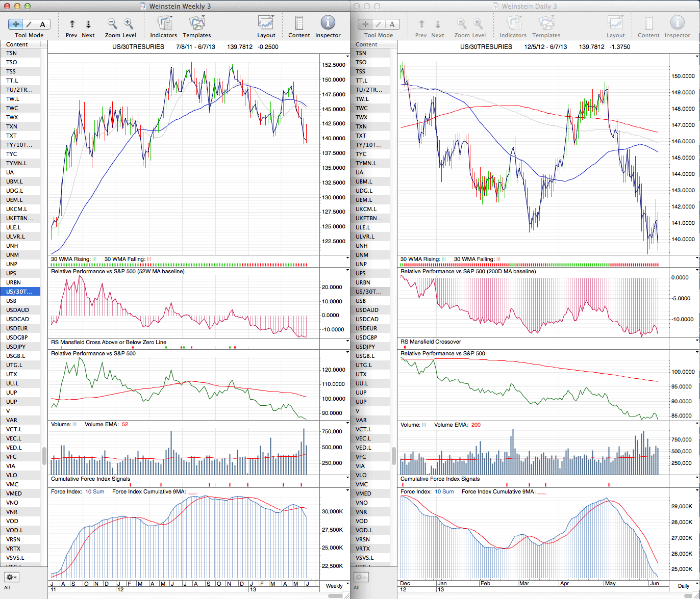Jump to Next symbol in weekly window
The height and width of the screenshot is (599, 700).
(88, 24)
